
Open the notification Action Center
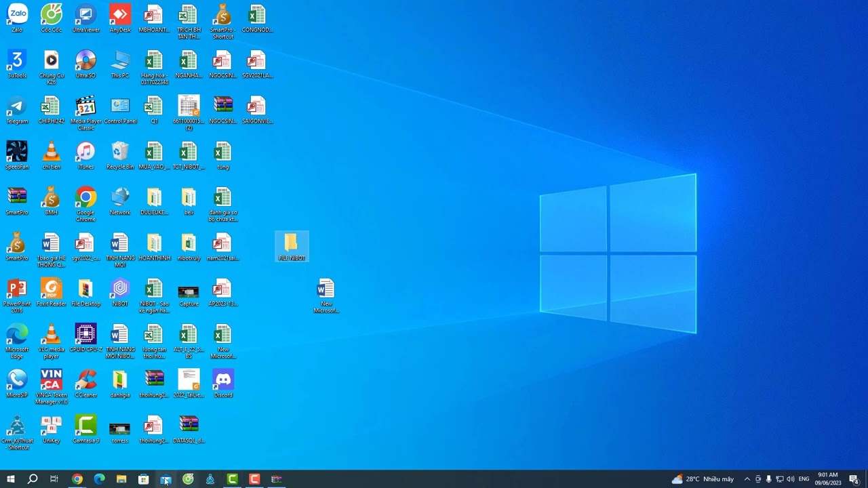854,479
